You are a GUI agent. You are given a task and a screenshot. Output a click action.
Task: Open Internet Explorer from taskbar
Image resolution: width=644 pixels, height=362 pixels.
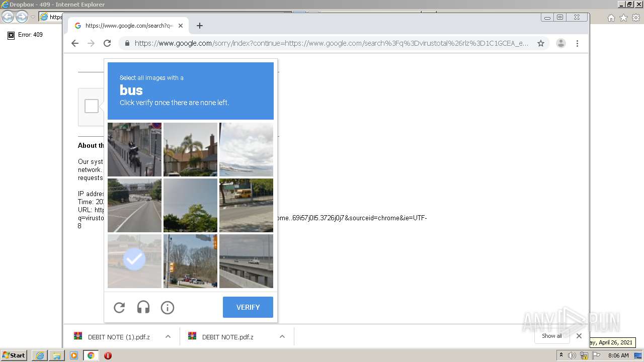tap(40, 355)
